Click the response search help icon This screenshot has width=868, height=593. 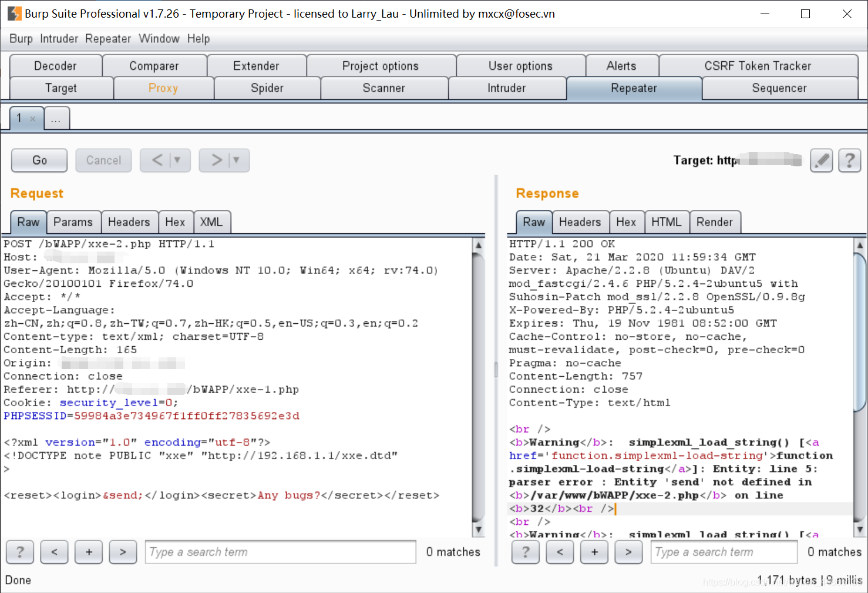pos(526,552)
